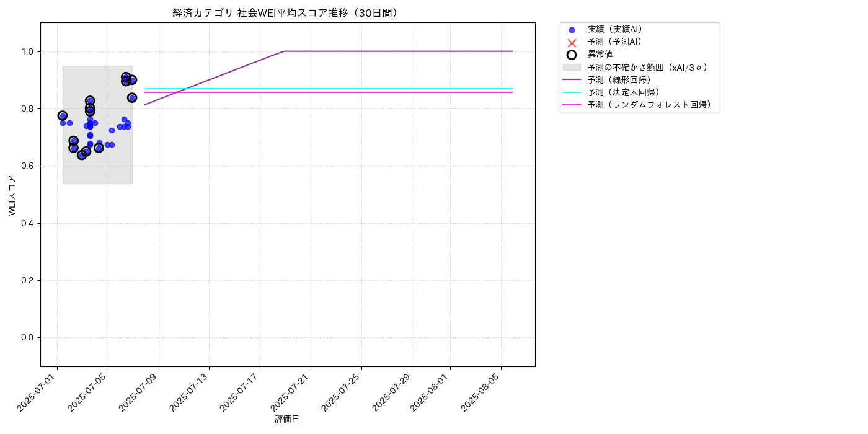Click the y-axis label WEIスコア
The image size is (868, 434).
point(12,195)
